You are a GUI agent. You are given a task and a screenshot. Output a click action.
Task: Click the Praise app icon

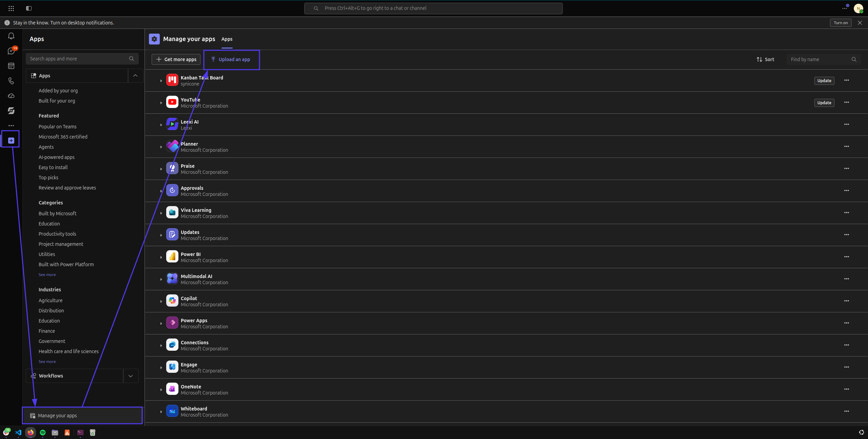tap(172, 168)
